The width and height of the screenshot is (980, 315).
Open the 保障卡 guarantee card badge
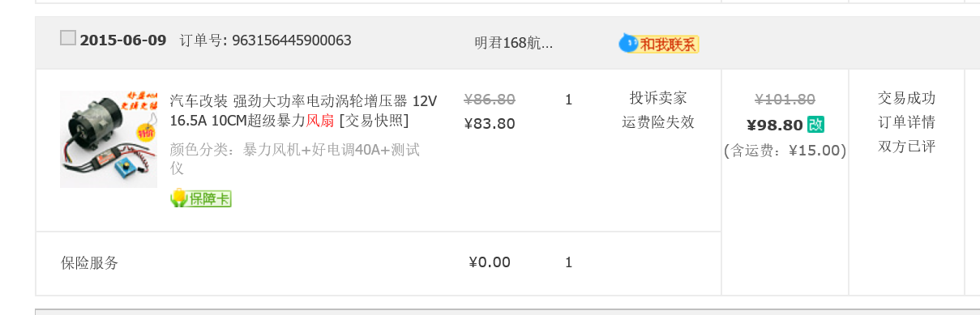pos(201,198)
